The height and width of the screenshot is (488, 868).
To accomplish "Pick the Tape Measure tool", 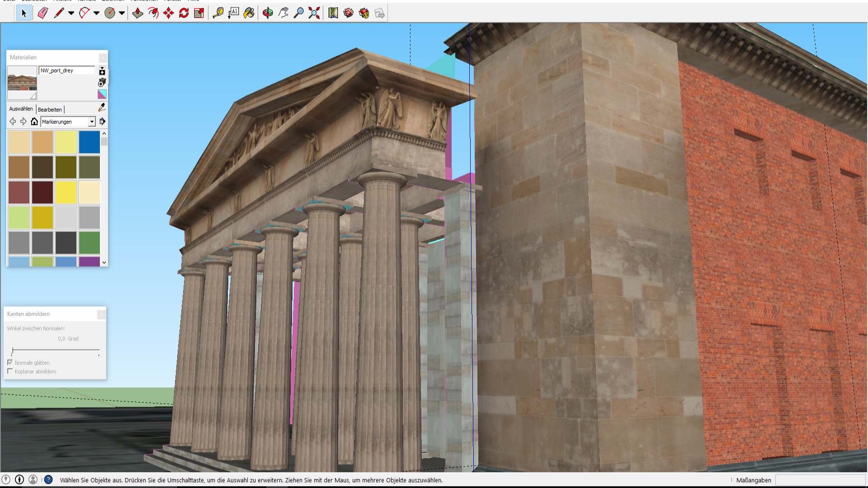I will pos(218,13).
